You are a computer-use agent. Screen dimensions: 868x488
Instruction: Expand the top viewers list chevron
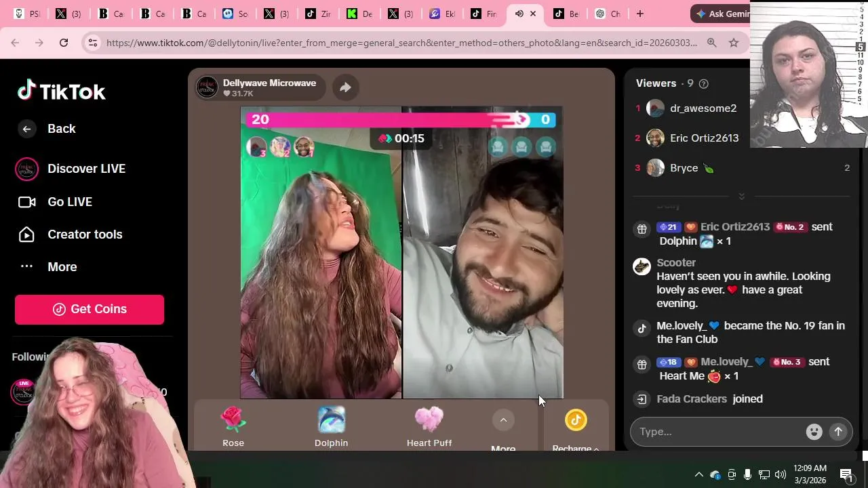click(741, 196)
